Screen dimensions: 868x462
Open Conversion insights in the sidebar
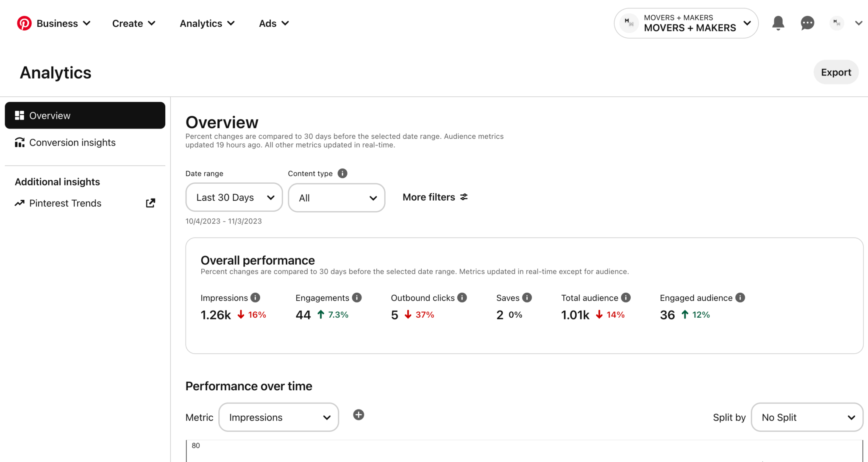click(x=72, y=142)
